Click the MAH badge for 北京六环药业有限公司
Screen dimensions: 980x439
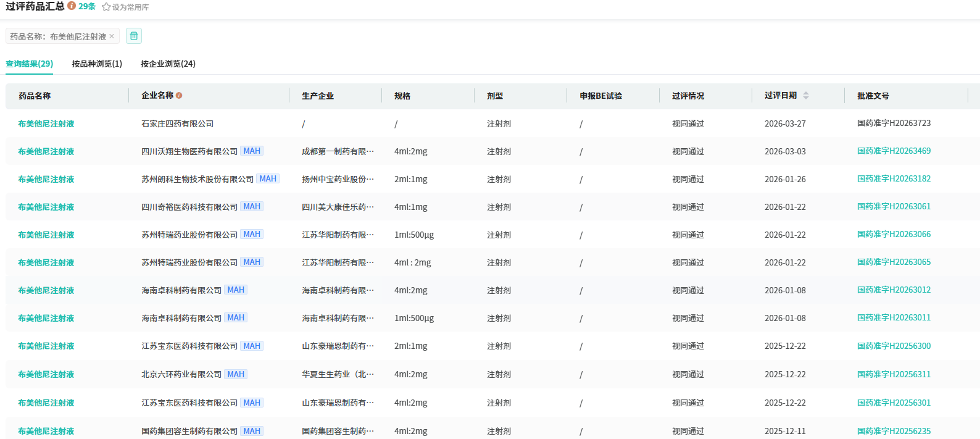(x=236, y=374)
